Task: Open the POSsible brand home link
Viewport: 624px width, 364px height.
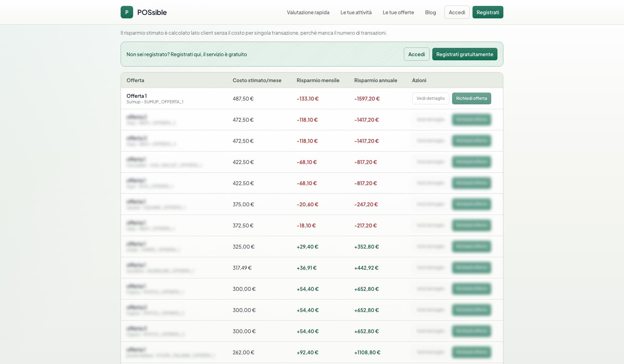Action: 144,12
